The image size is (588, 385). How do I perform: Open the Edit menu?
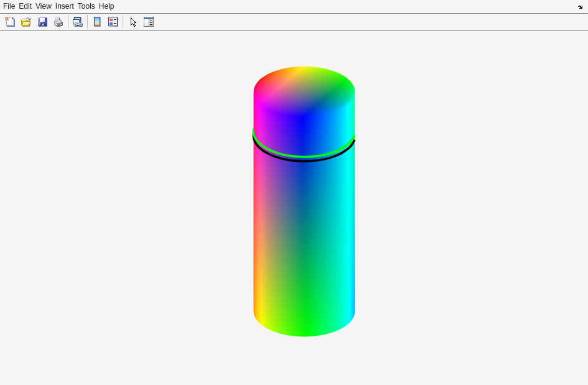[x=25, y=6]
